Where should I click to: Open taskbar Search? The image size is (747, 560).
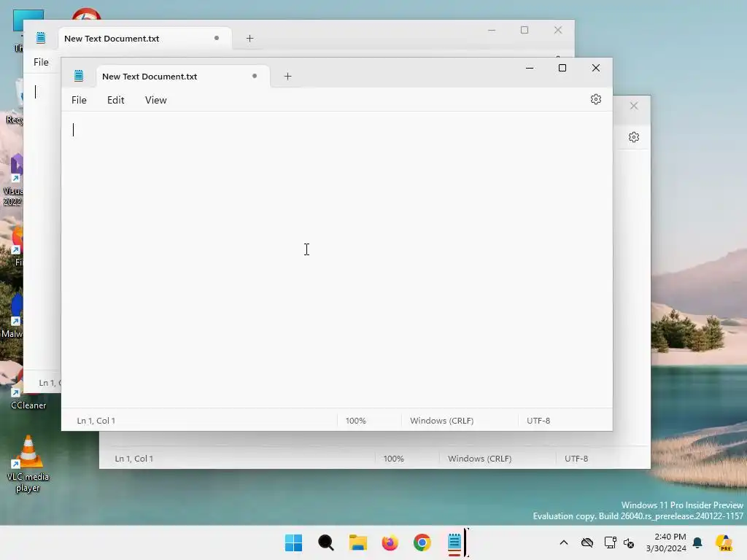[326, 542]
